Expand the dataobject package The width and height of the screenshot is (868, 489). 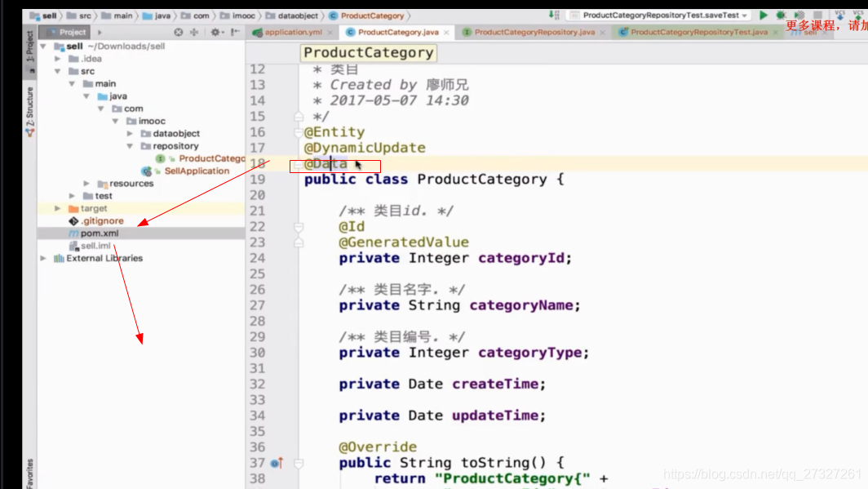[130, 133]
